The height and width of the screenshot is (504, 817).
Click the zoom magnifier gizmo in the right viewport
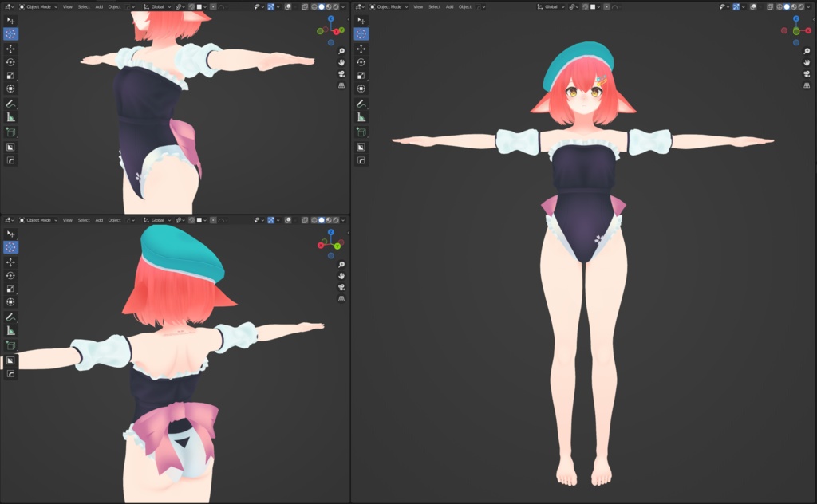point(807,51)
